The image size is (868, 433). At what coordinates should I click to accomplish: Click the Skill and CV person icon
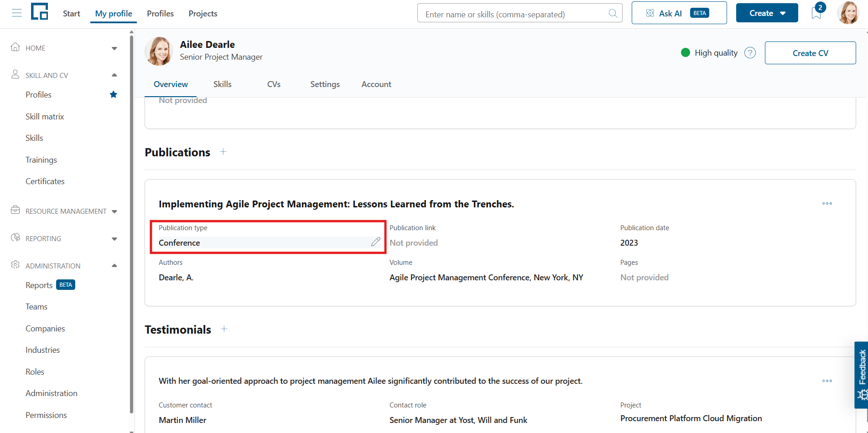tap(16, 74)
